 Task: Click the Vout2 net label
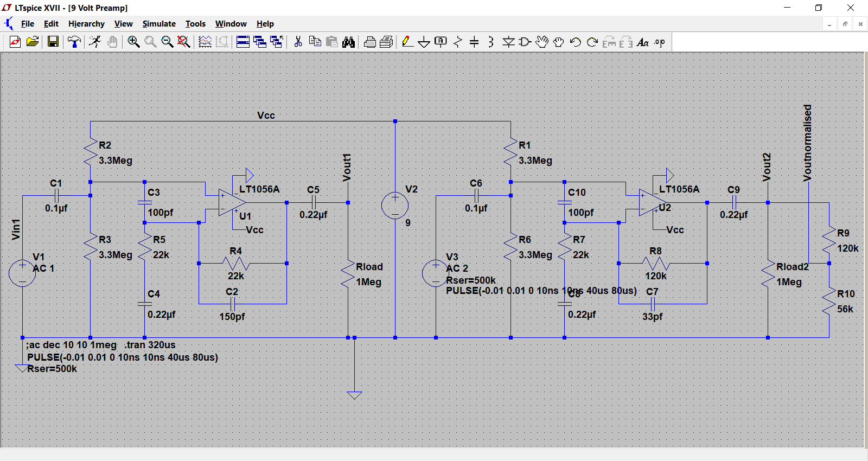(x=767, y=167)
